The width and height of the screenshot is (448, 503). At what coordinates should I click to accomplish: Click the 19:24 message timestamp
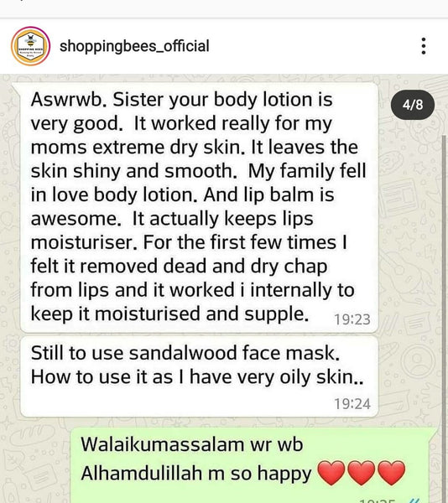(352, 404)
